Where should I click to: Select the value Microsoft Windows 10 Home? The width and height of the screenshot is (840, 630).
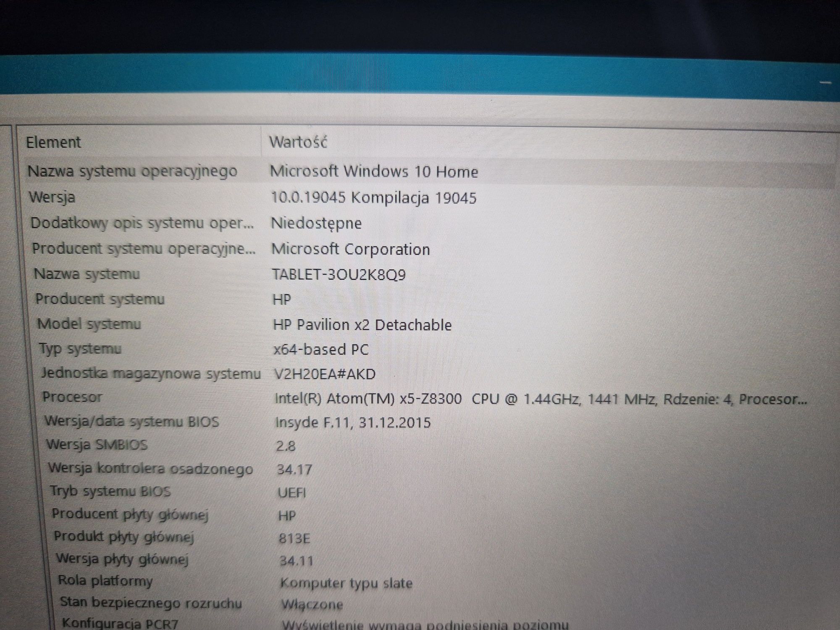[x=374, y=172]
